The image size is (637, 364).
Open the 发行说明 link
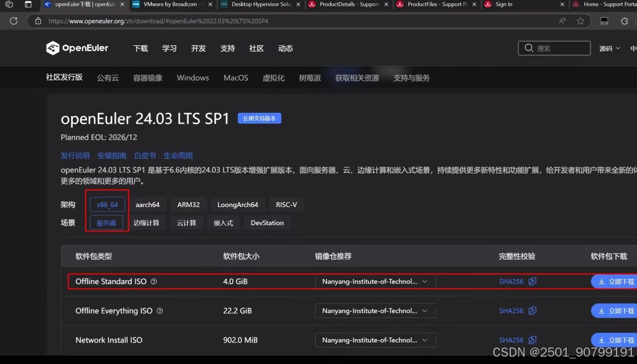click(x=75, y=155)
